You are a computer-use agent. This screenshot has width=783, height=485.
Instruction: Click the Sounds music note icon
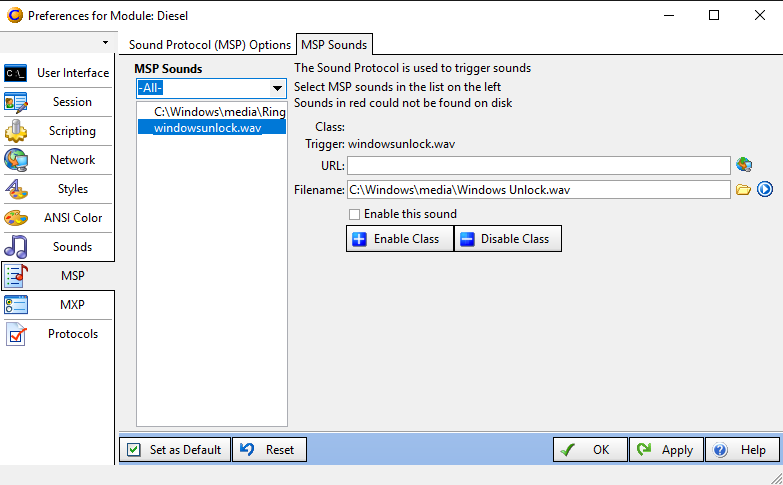pos(15,247)
